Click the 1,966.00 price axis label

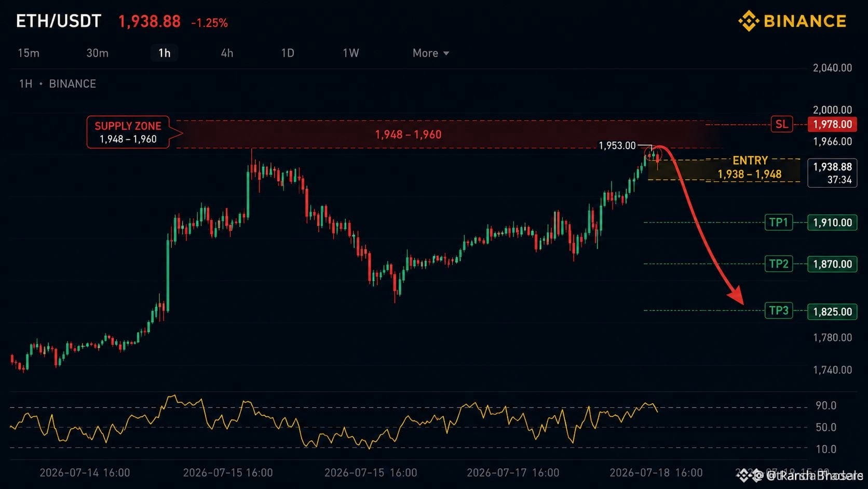pos(832,141)
